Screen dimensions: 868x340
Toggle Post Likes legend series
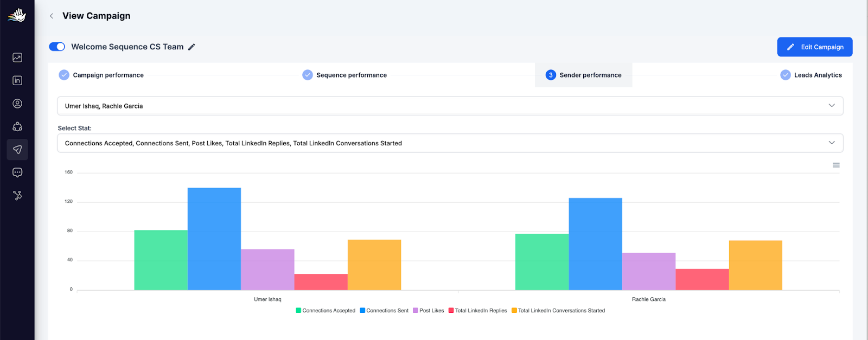(x=429, y=311)
